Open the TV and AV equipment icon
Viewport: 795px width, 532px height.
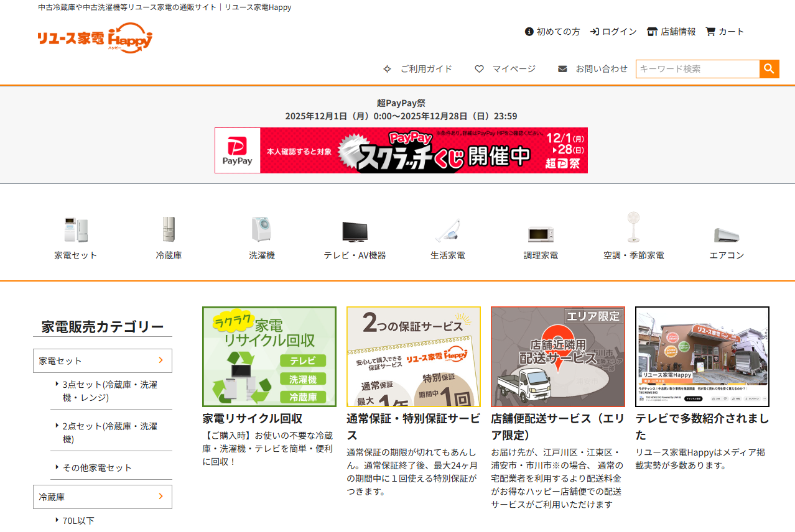click(355, 231)
